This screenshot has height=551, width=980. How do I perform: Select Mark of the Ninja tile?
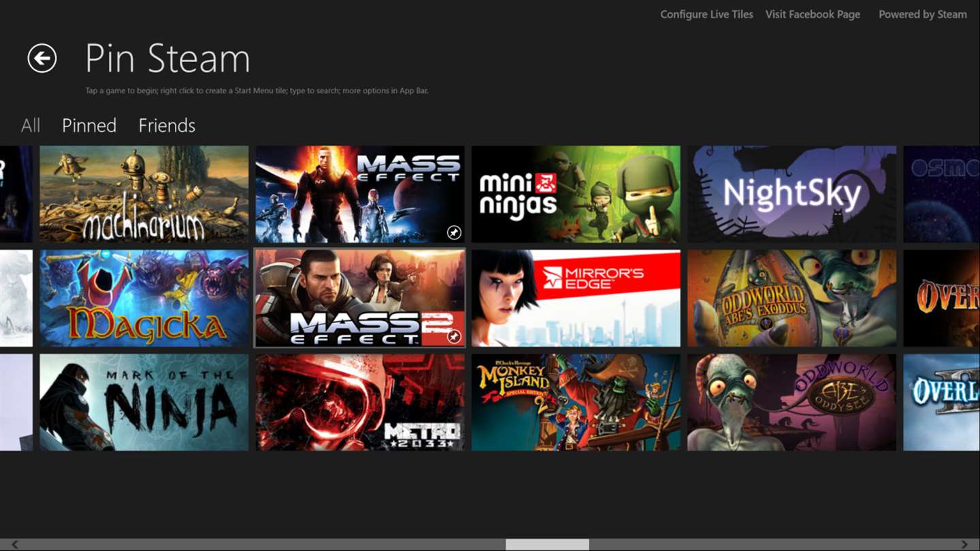(144, 402)
